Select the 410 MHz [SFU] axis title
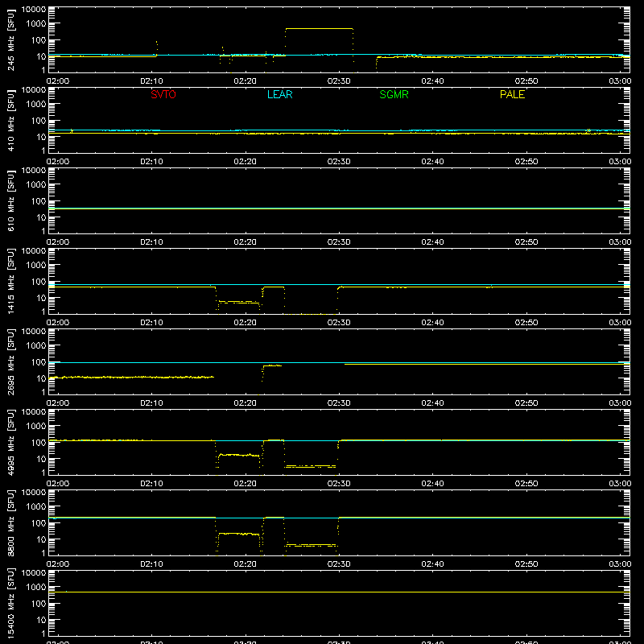This screenshot has width=644, height=644. [x=11, y=121]
